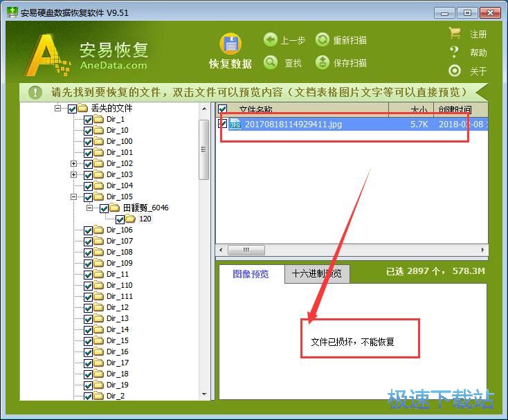The height and width of the screenshot is (420, 508).
Task: Expand the Dir_103 tree node
Action: coord(73,174)
